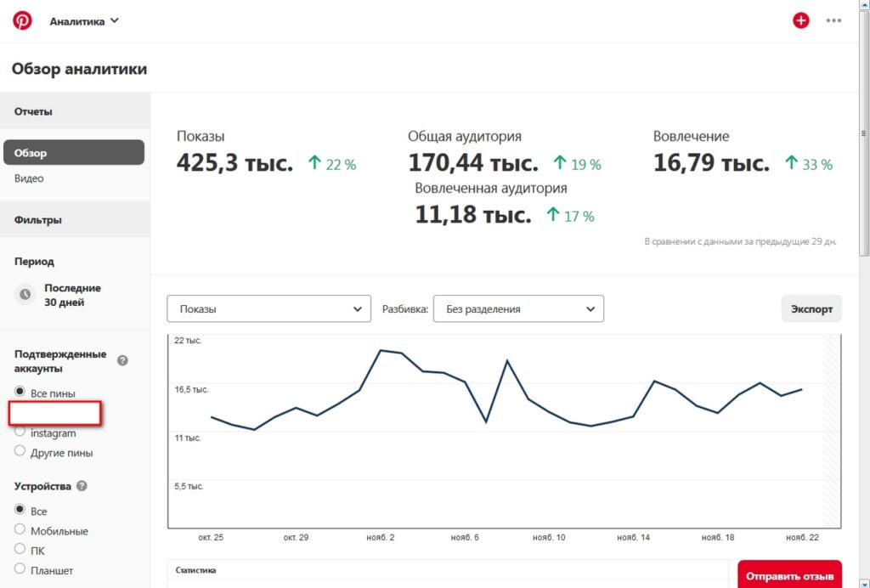Screen dimensions: 870x588
Task: Click the clock icon beside period
Action: coord(25,295)
